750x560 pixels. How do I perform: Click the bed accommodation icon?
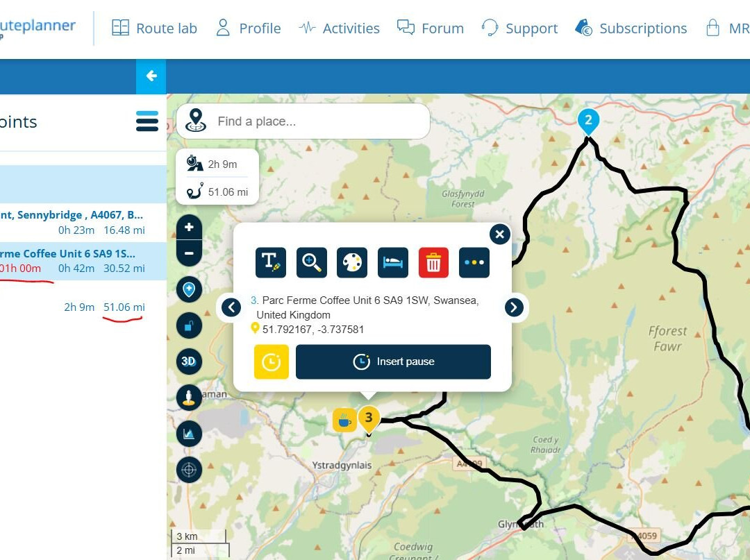pos(393,262)
